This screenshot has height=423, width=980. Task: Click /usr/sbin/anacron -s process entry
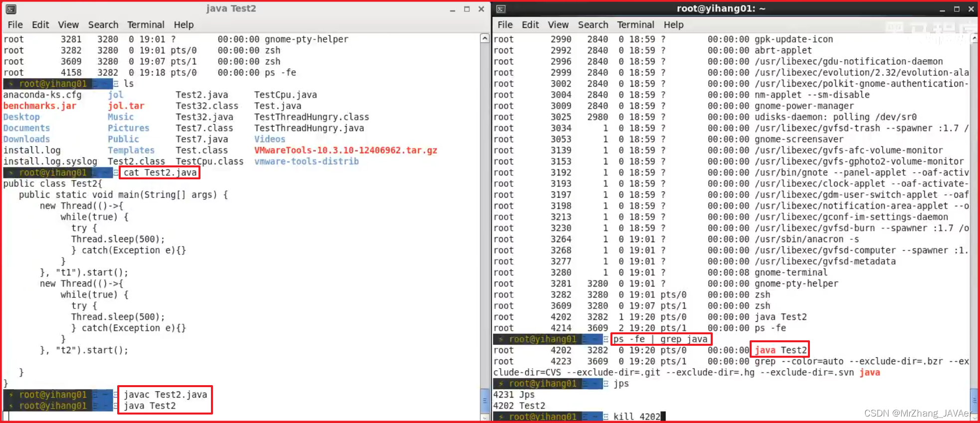807,239
